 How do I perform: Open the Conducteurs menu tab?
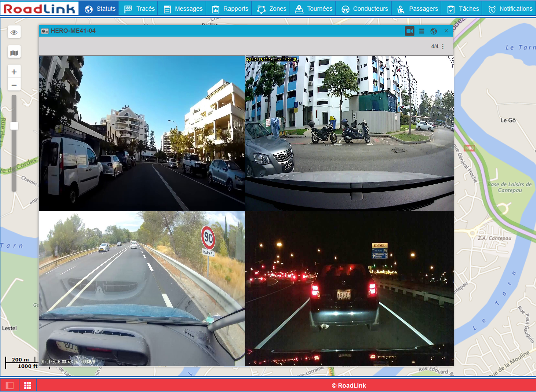click(364, 9)
